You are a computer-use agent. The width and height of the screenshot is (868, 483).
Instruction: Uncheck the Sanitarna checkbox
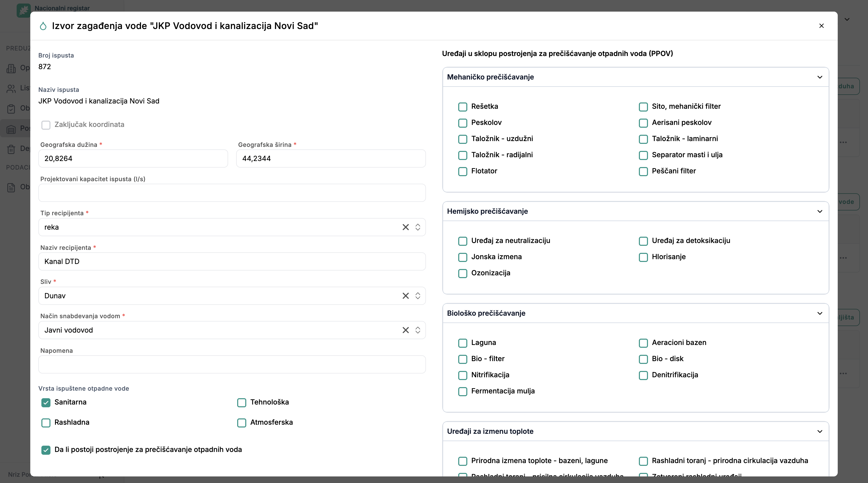[x=46, y=402]
